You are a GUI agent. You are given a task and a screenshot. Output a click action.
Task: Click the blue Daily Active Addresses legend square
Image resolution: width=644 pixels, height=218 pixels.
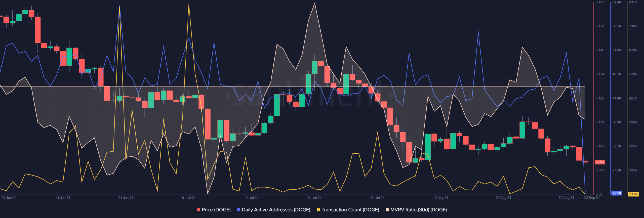(239, 210)
